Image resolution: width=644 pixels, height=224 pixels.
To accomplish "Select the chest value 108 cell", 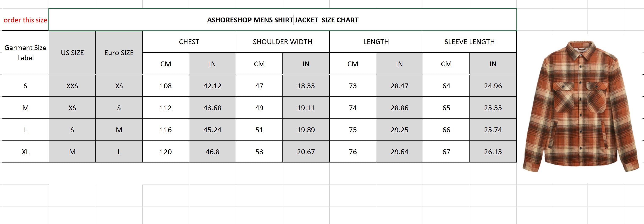I will tap(166, 86).
